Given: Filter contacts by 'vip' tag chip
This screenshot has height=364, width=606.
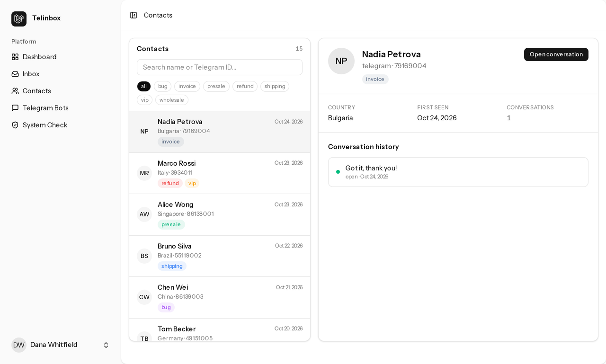Looking at the screenshot, I should [x=144, y=100].
